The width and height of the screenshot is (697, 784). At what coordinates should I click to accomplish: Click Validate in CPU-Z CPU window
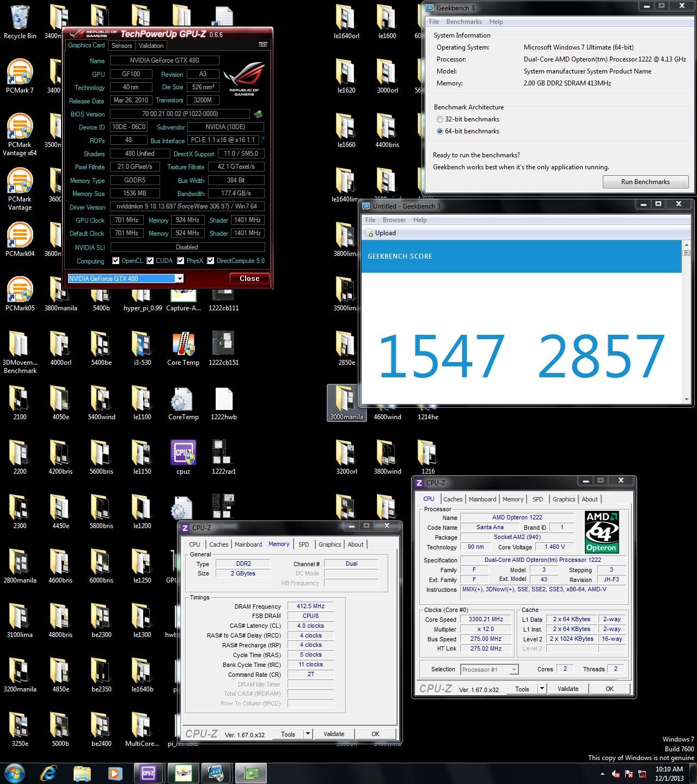[x=568, y=689]
